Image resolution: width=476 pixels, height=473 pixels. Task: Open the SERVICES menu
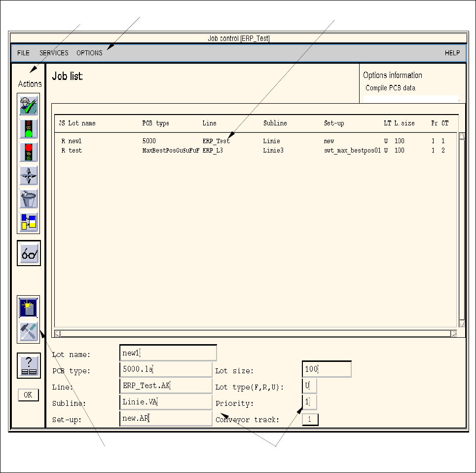tap(54, 53)
